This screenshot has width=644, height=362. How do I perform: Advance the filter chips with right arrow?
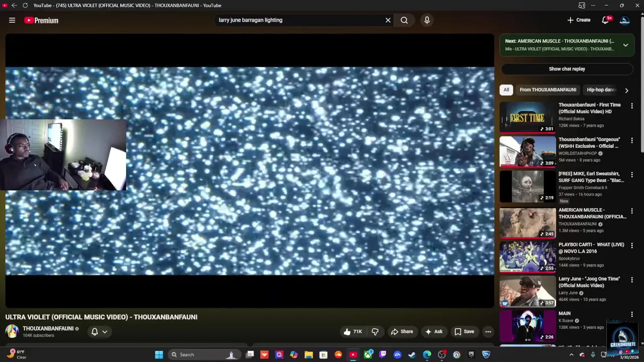[626, 90]
